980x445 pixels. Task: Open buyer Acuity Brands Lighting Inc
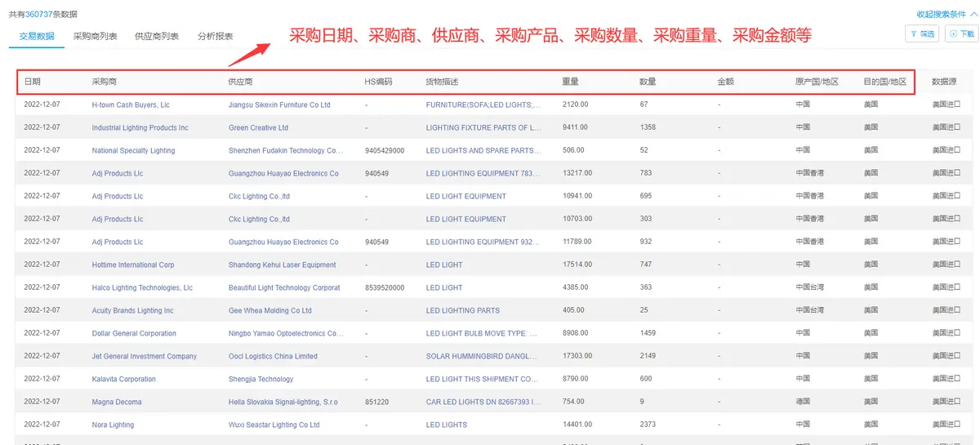coord(132,310)
